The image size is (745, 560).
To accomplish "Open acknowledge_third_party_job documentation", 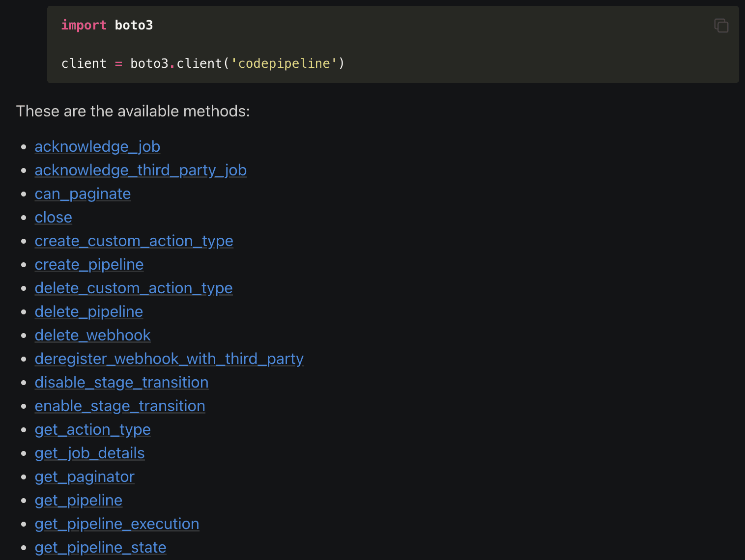I will (x=141, y=170).
